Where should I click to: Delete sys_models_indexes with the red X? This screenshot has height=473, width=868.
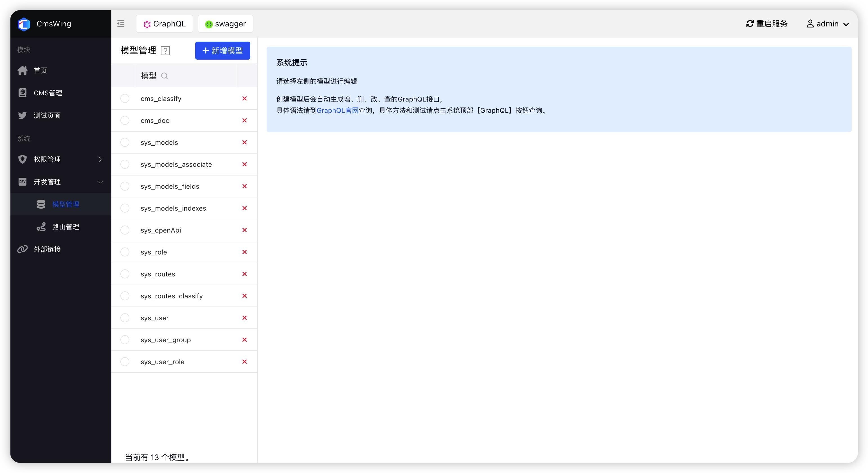[x=245, y=208]
